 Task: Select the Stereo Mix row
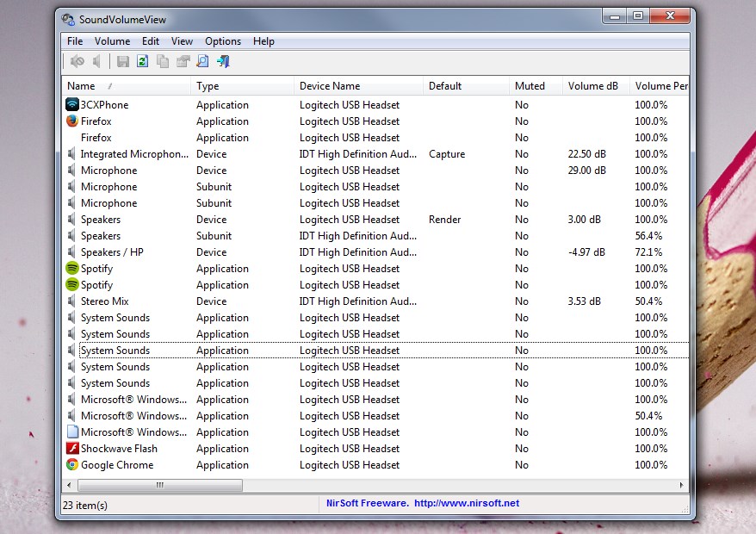click(375, 301)
